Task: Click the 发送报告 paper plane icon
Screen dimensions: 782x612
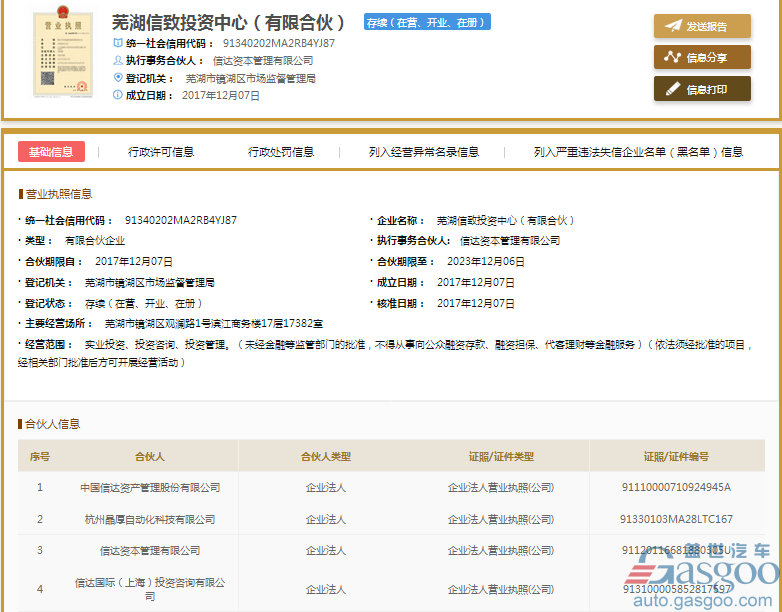Action: click(x=673, y=26)
